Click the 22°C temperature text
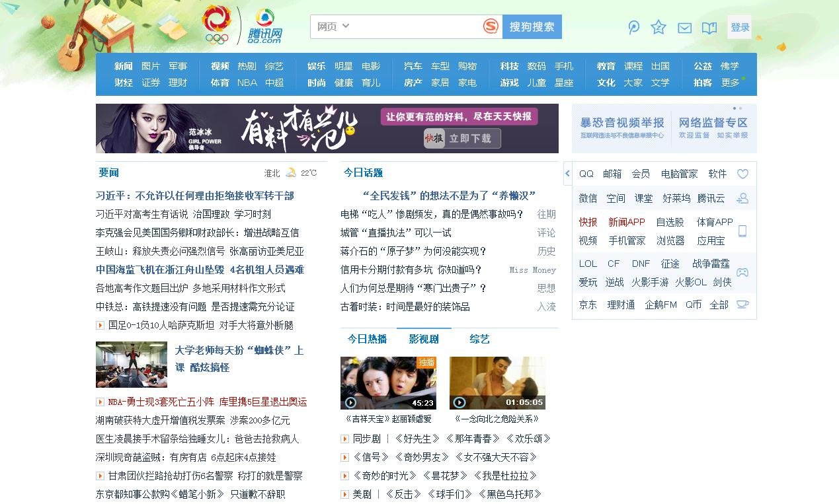Screen dimensions: 839x504 coord(309,173)
